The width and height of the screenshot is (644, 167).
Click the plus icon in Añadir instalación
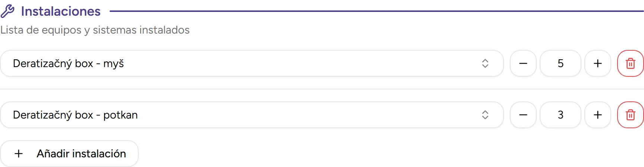click(19, 154)
